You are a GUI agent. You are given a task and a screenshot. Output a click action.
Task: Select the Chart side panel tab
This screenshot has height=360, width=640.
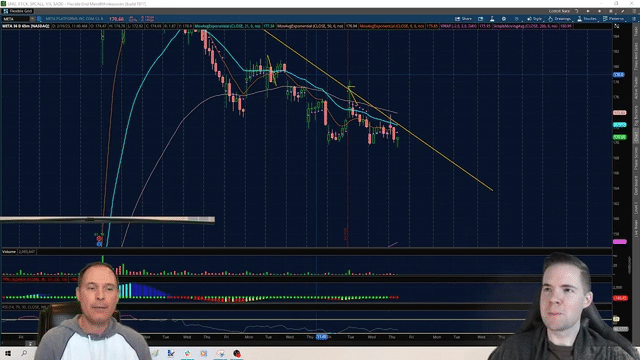point(636,137)
